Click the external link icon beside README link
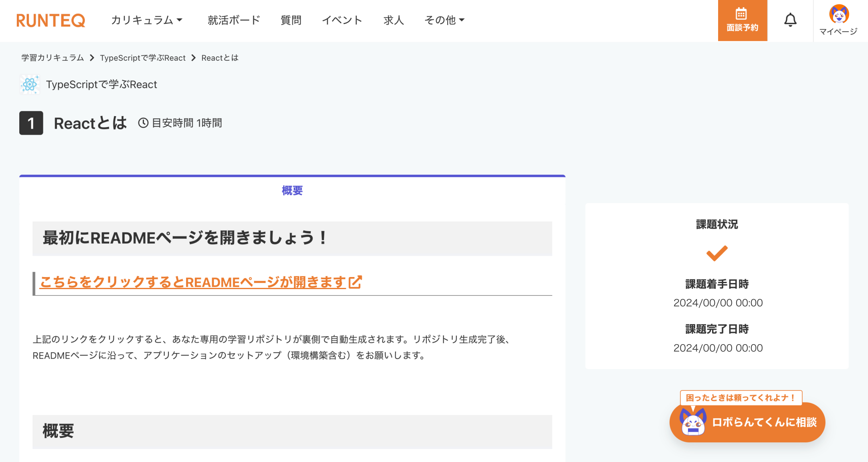This screenshot has width=868, height=462. 355,282
